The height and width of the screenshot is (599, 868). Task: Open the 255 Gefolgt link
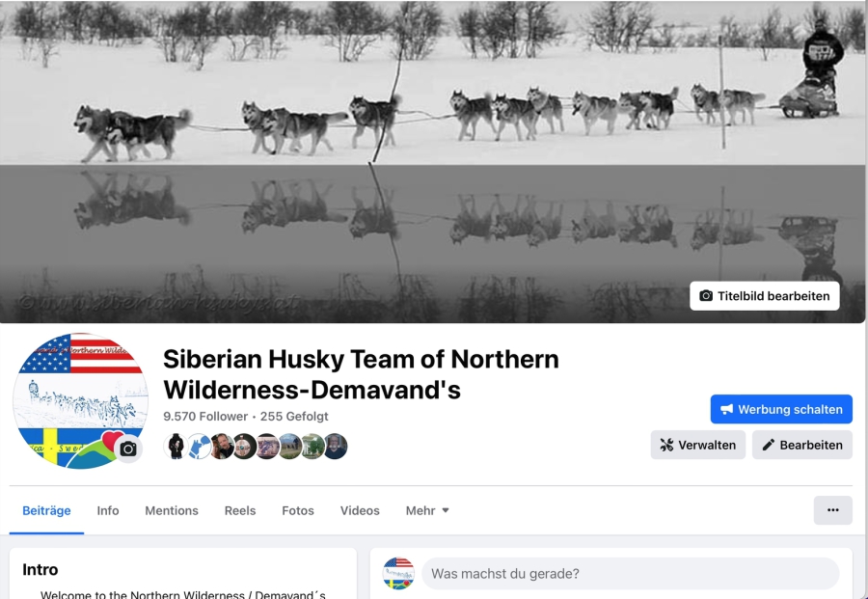294,417
